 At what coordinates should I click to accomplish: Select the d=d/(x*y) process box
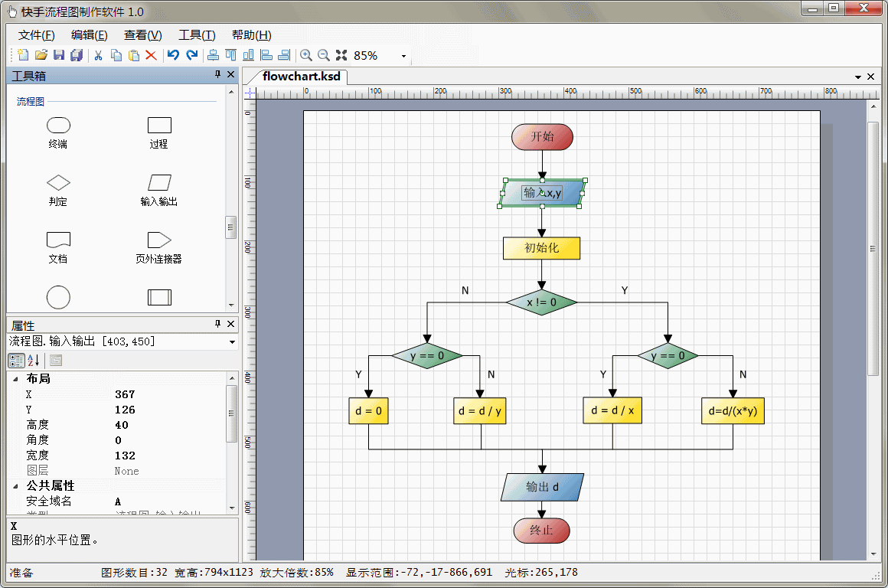(x=733, y=410)
